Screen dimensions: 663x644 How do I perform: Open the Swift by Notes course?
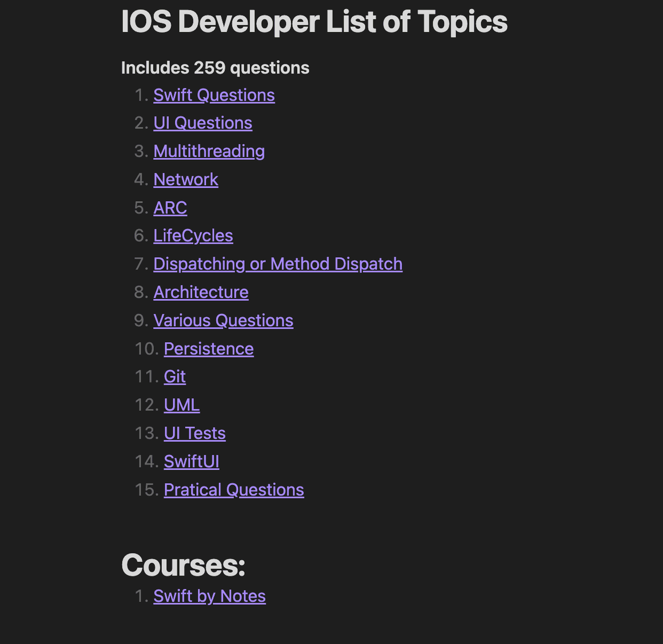(209, 596)
